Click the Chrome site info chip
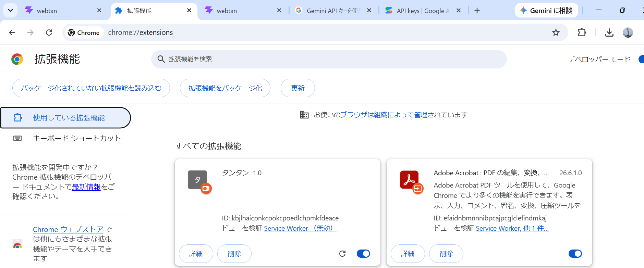The image size is (644, 268). [x=84, y=33]
